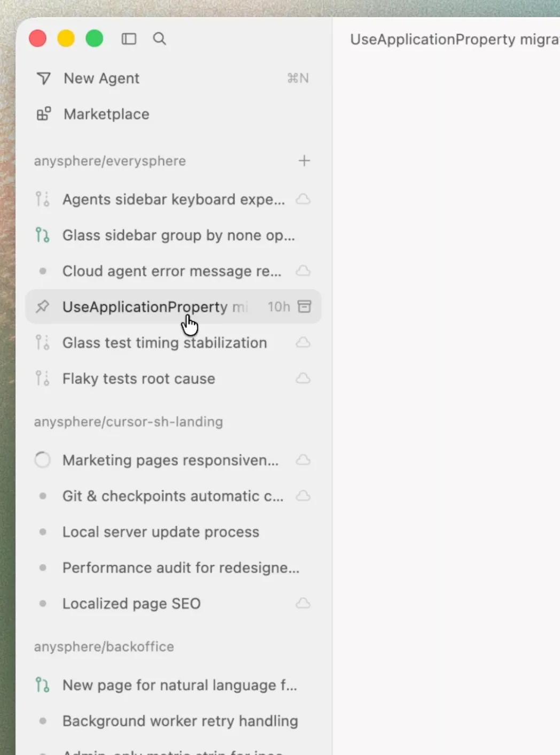Open the Marketplace
This screenshot has height=755, width=560.
[x=106, y=114]
